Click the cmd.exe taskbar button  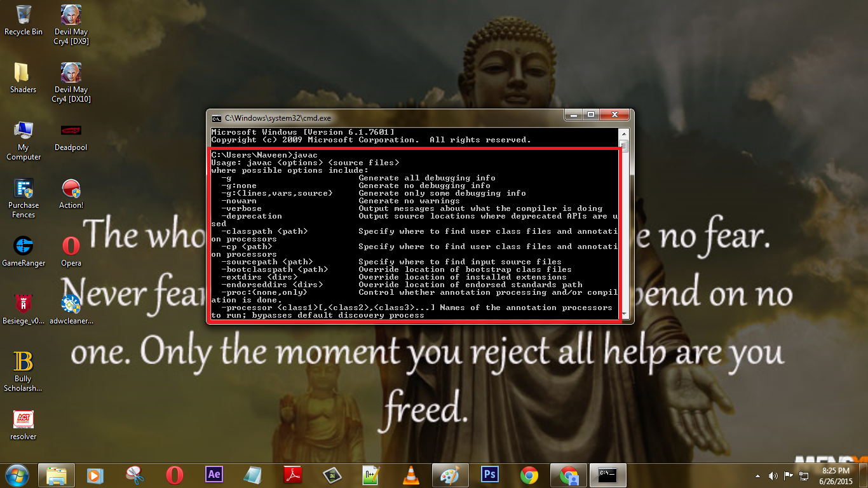tap(608, 475)
